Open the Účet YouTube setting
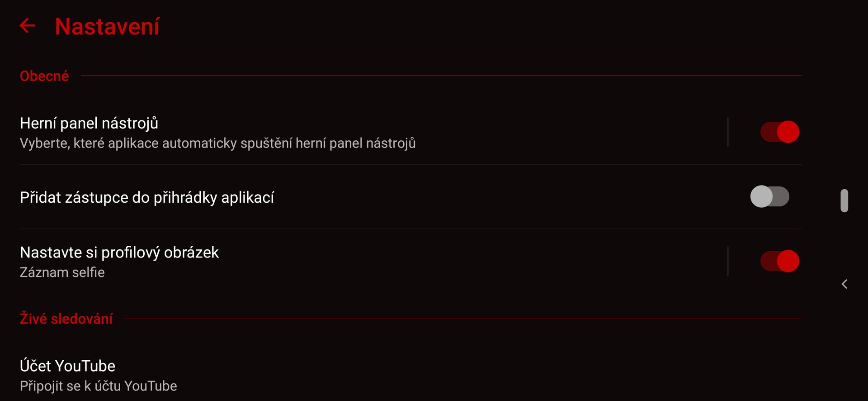 click(68, 366)
